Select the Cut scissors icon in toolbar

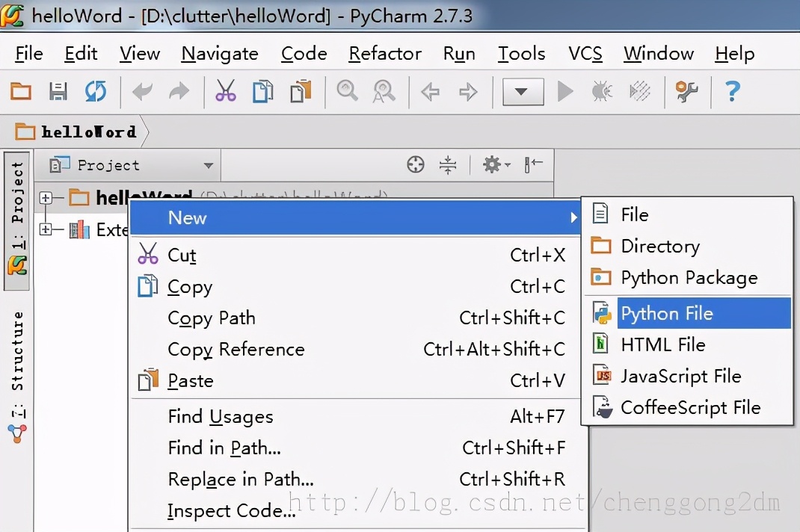coord(225,90)
